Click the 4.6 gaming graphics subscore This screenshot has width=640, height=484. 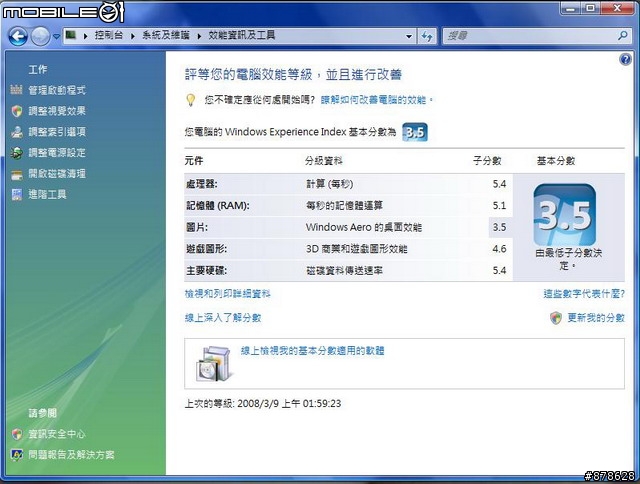[x=499, y=249]
